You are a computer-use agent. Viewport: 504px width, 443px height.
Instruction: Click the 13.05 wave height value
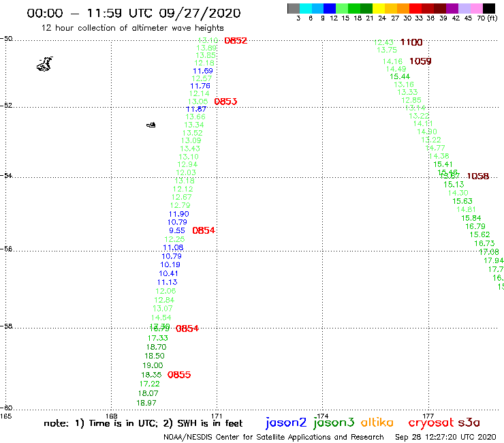click(198, 102)
